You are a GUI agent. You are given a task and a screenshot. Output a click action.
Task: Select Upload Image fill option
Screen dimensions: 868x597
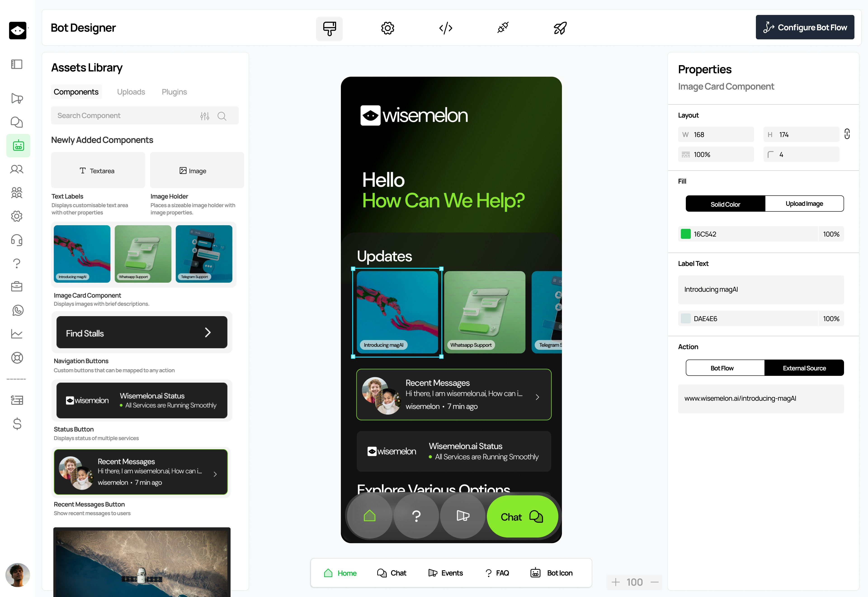click(804, 204)
